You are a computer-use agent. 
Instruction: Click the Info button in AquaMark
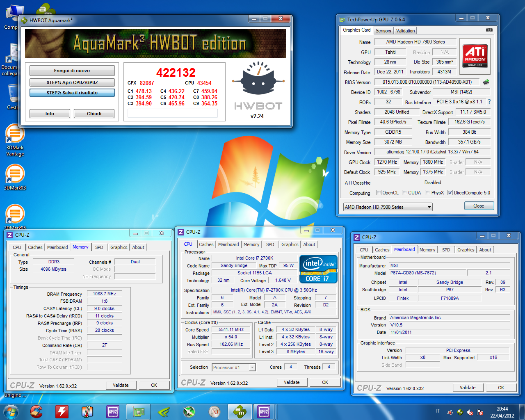pos(50,114)
